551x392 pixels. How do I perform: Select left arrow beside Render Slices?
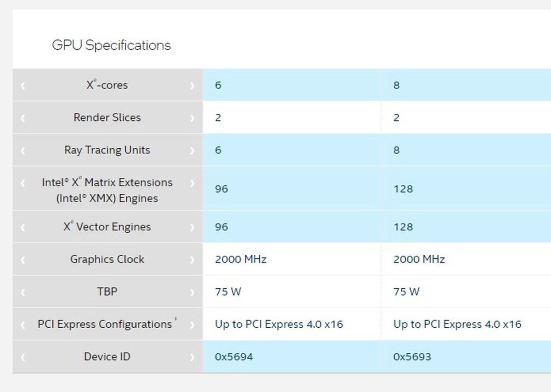[x=23, y=118]
